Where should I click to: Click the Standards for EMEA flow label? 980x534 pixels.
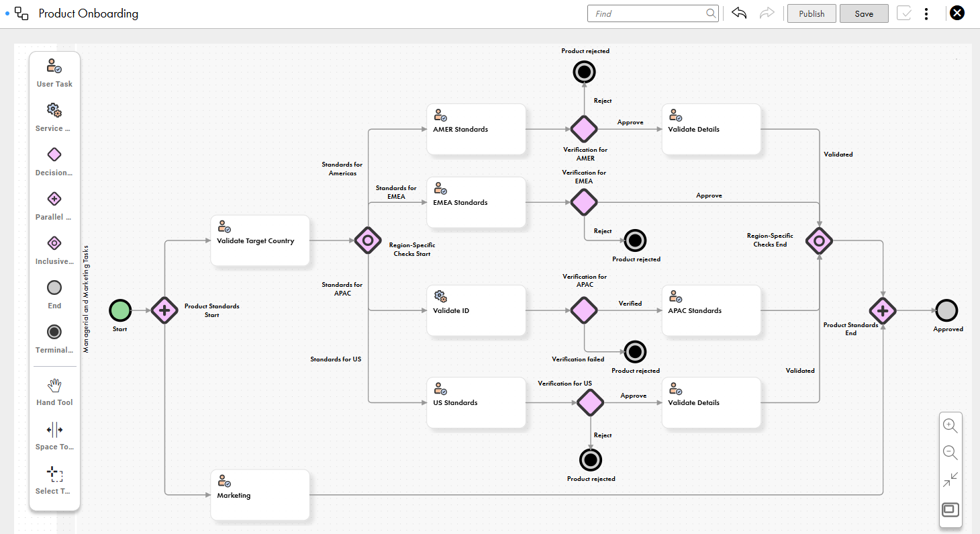[x=396, y=192]
